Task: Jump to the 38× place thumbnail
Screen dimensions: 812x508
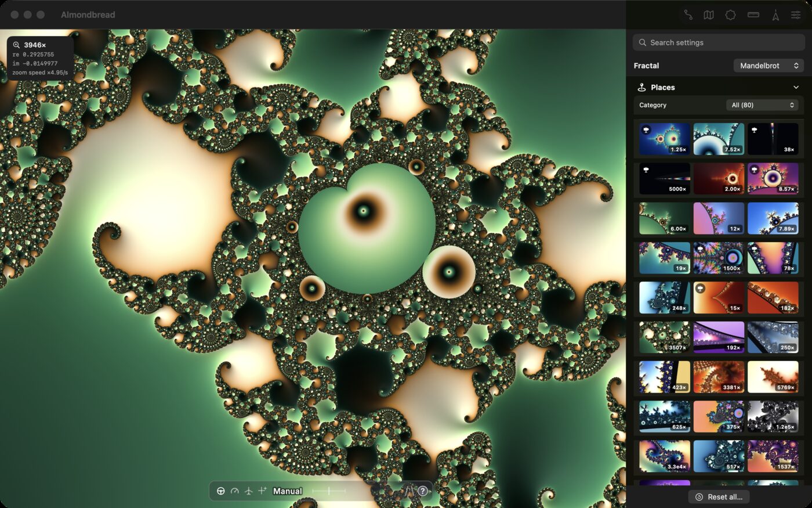Action: 773,139
